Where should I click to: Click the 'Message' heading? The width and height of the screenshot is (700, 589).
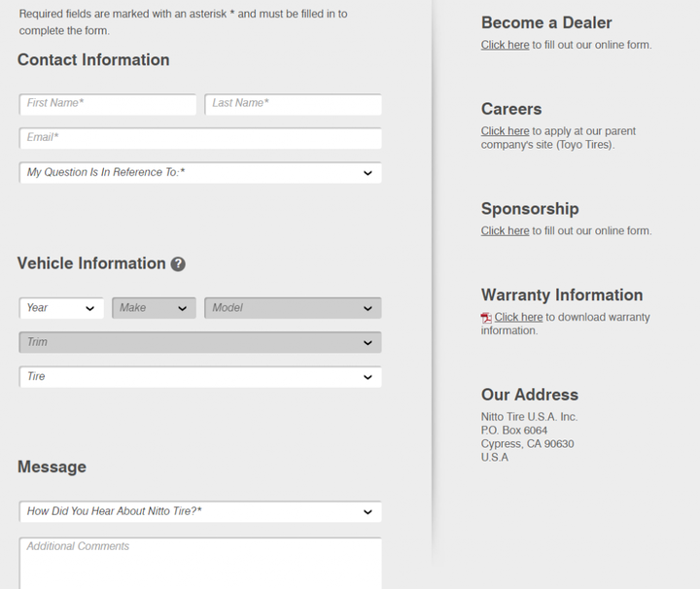[52, 467]
